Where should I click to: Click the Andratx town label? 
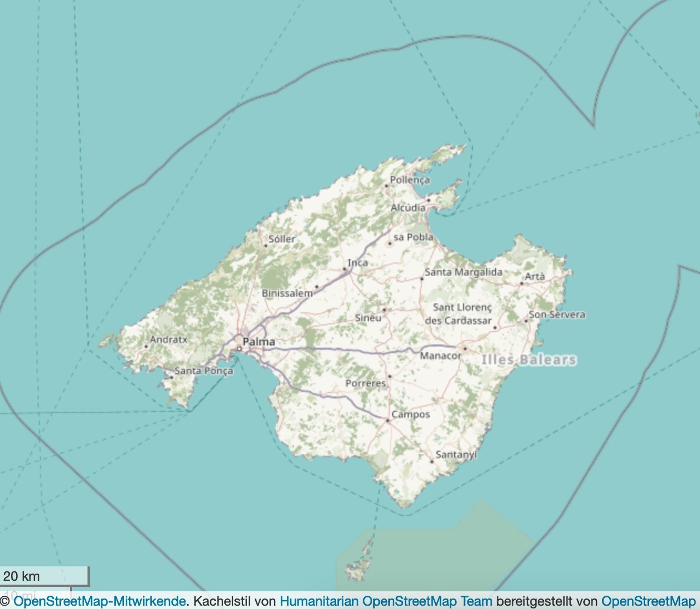(x=169, y=339)
